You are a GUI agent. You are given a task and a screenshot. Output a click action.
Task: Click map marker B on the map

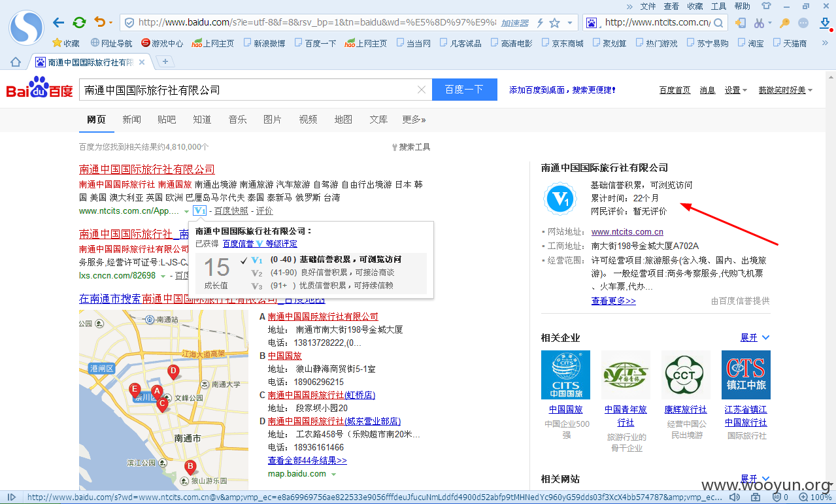[x=190, y=467]
